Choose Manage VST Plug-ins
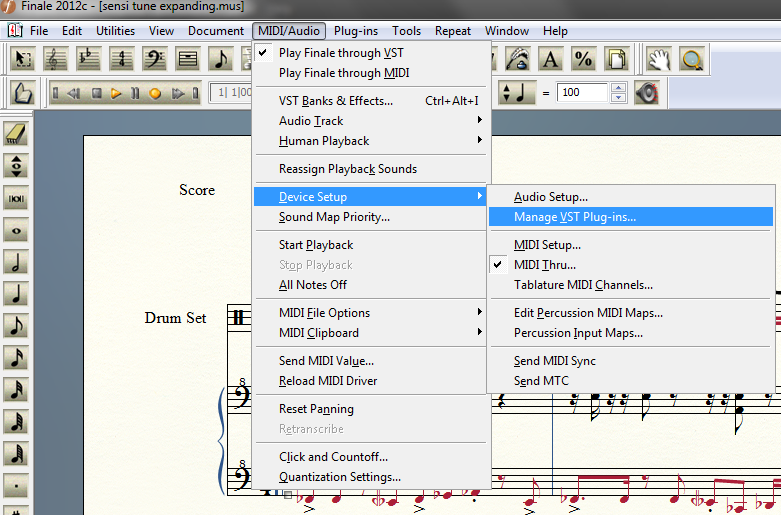The width and height of the screenshot is (781, 515). [x=631, y=217]
